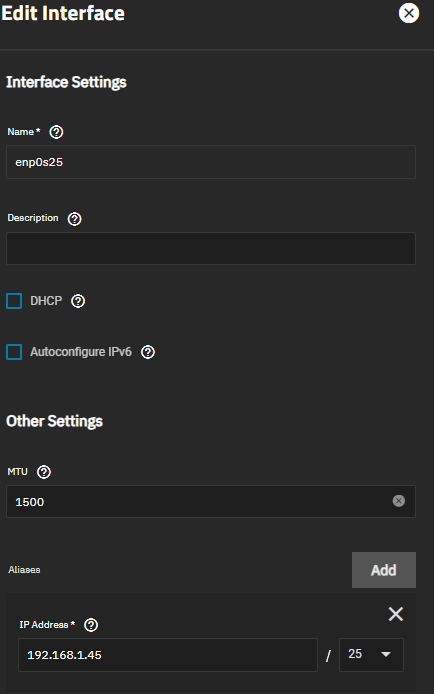Click the IP Address input field
This screenshot has width=434, height=694.
168,655
